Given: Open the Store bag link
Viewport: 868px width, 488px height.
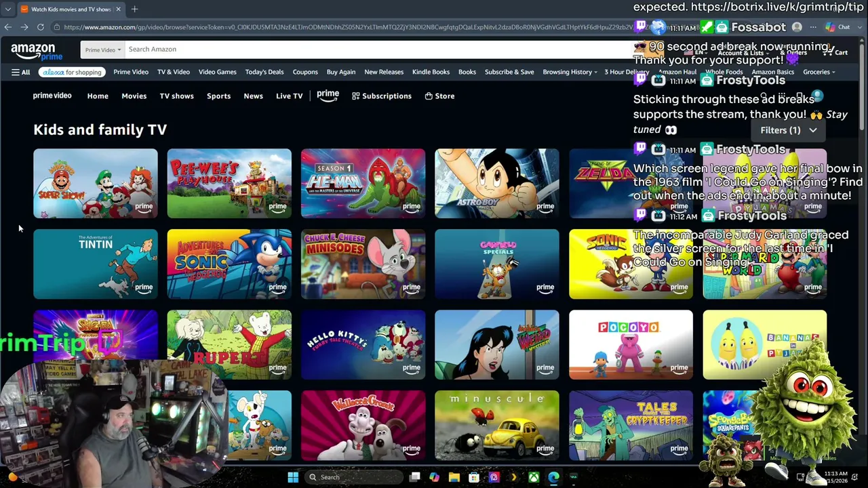Looking at the screenshot, I should [x=439, y=96].
